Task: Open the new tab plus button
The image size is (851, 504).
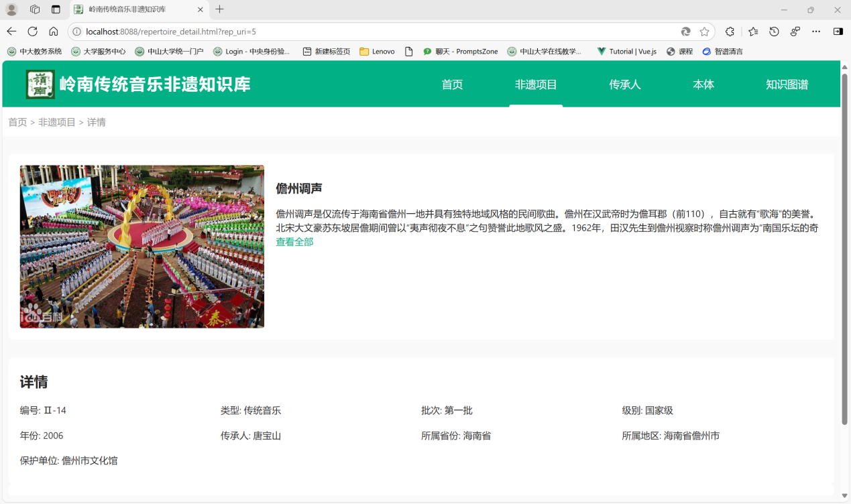Action: [219, 9]
